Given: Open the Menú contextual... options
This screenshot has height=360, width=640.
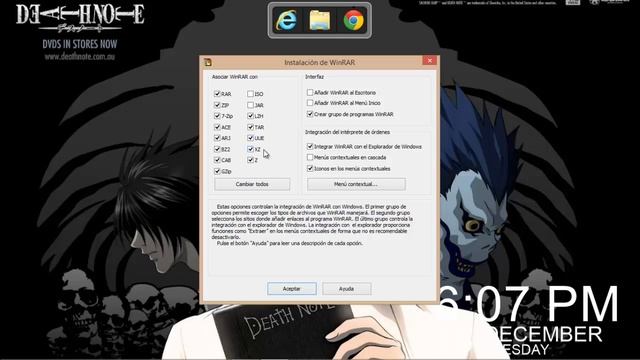Looking at the screenshot, I should pyautogui.click(x=356, y=184).
